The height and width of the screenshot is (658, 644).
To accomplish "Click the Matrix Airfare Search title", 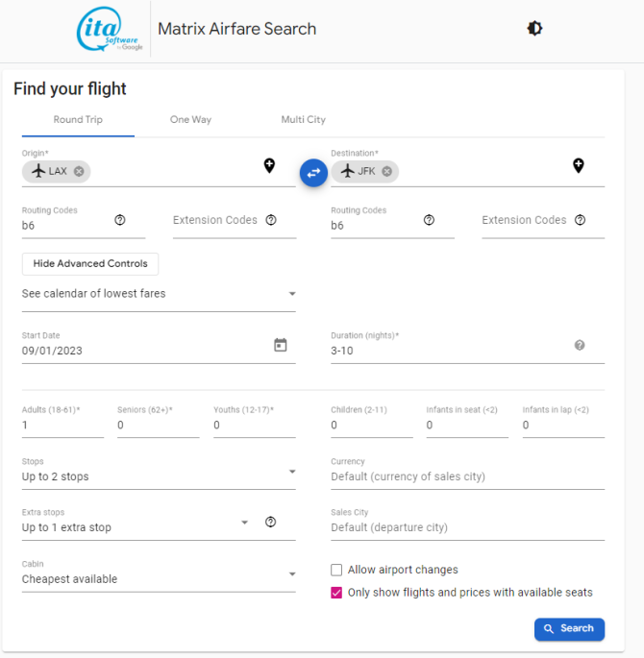I will (x=236, y=29).
